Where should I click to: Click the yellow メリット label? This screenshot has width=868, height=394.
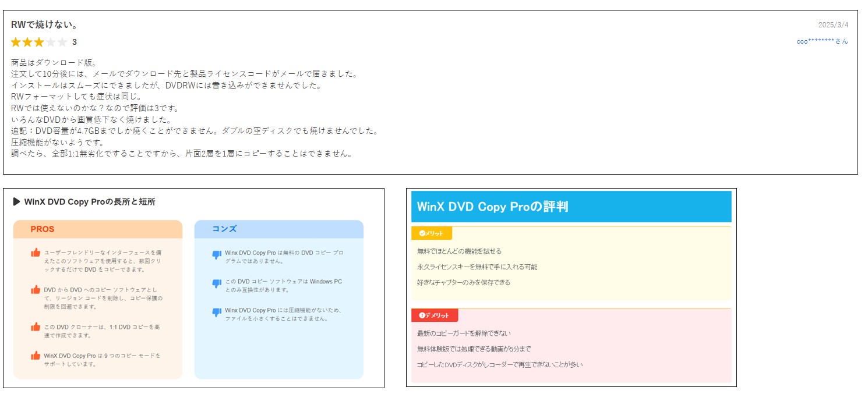click(x=432, y=233)
